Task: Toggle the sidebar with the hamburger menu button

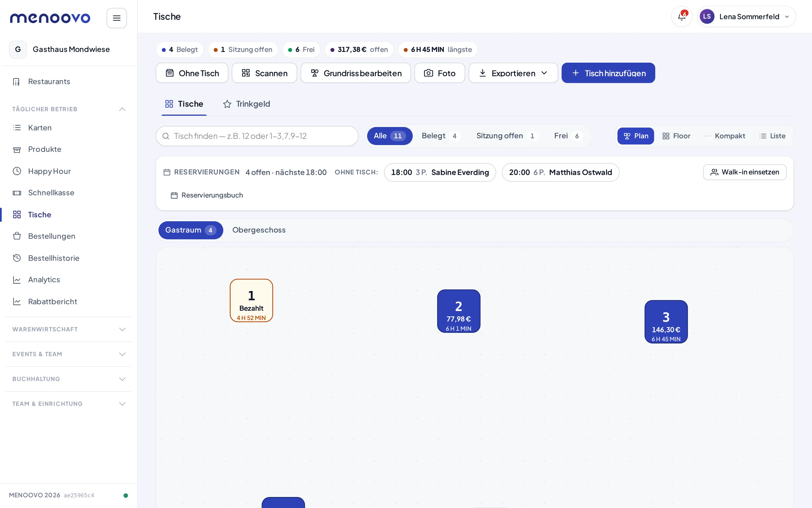Action: coord(116,18)
